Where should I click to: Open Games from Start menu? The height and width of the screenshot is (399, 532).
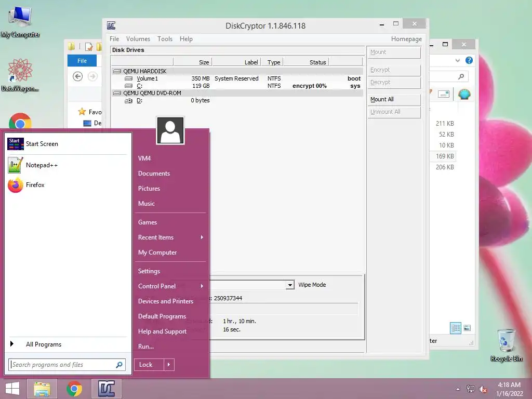147,222
